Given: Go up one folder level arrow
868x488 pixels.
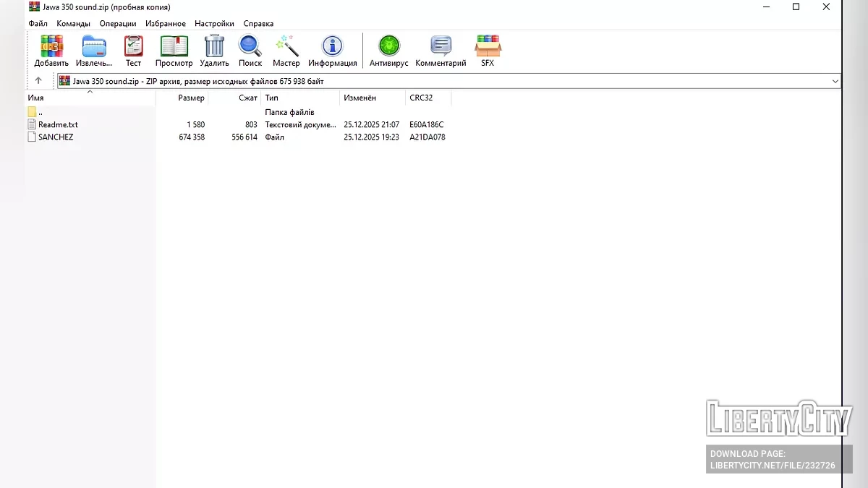Looking at the screenshot, I should [x=38, y=81].
